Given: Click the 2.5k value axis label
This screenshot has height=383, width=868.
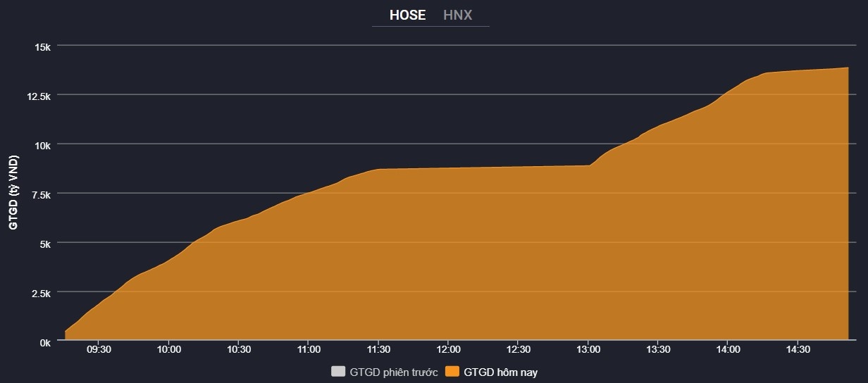Looking at the screenshot, I should click(40, 292).
